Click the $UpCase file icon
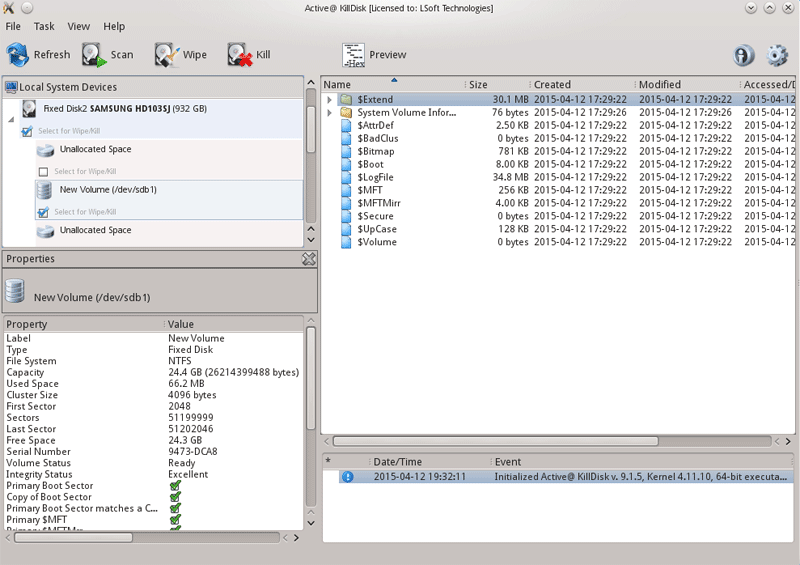This screenshot has height=565, width=800. pyautogui.click(x=346, y=229)
